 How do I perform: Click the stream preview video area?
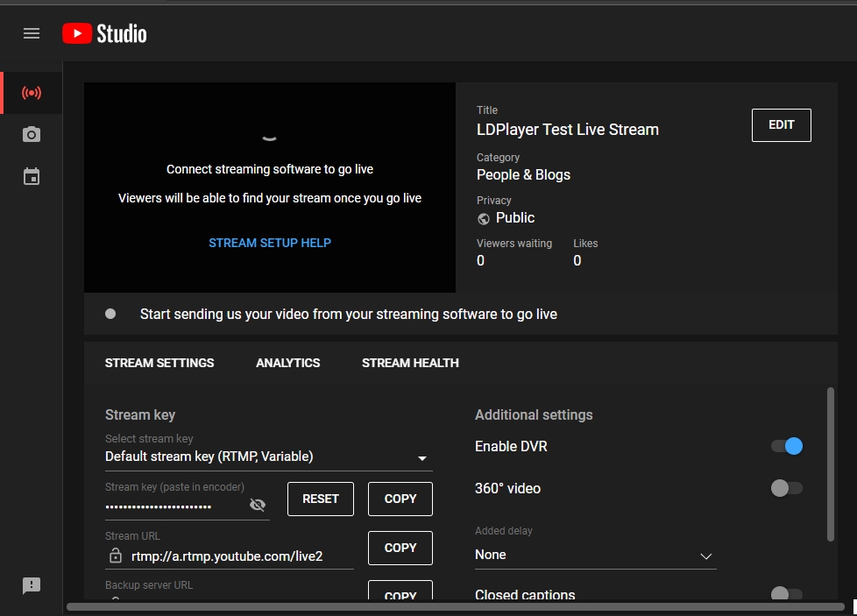[x=269, y=188]
